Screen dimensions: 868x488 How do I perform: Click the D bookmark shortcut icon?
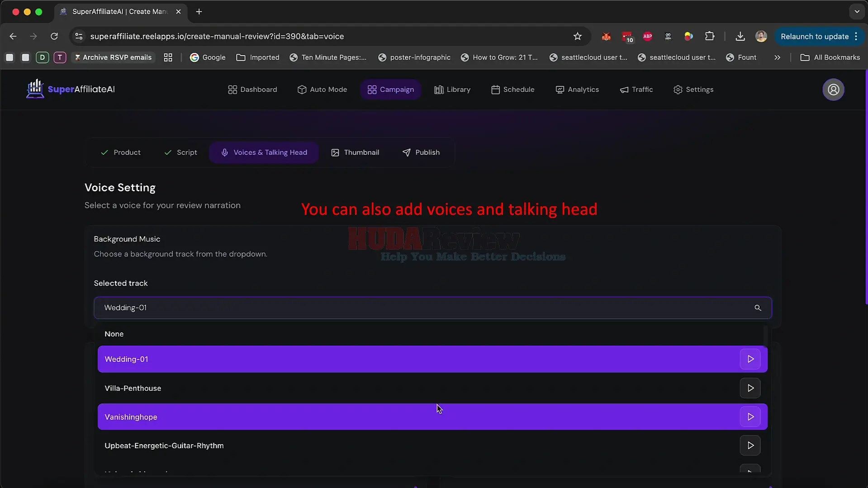[43, 57]
